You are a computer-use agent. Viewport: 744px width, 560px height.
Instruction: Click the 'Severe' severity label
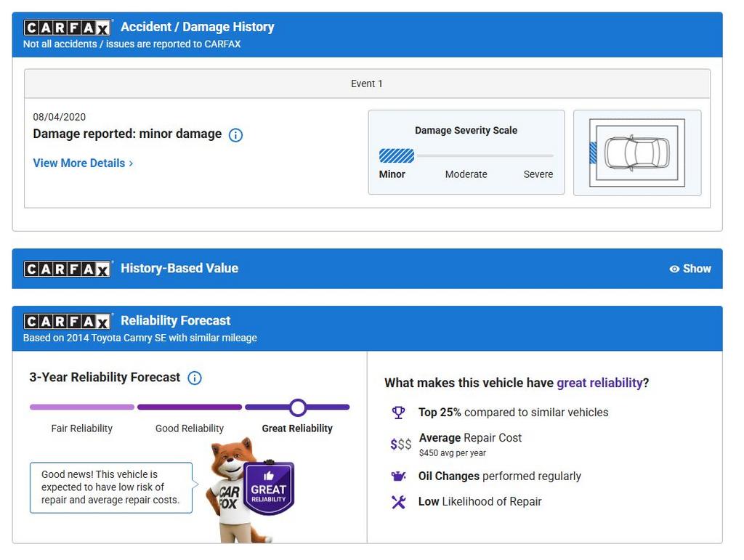538,174
